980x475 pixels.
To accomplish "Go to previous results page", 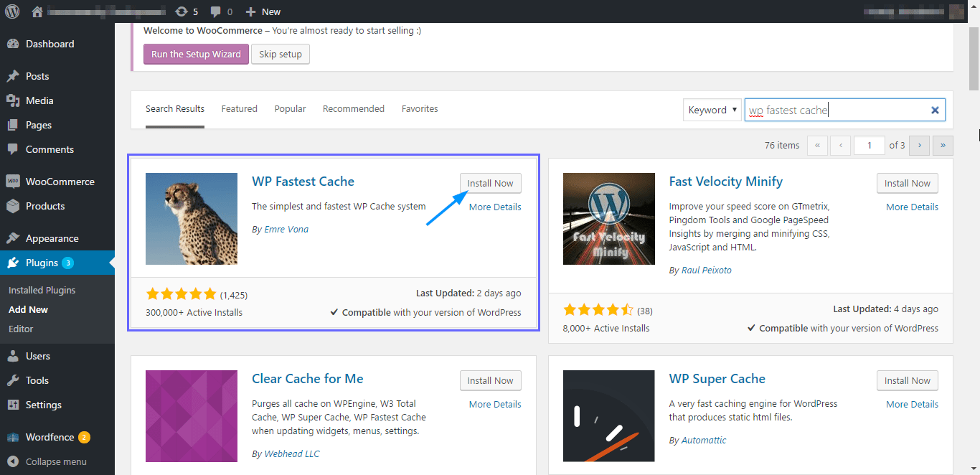I will (x=841, y=145).
